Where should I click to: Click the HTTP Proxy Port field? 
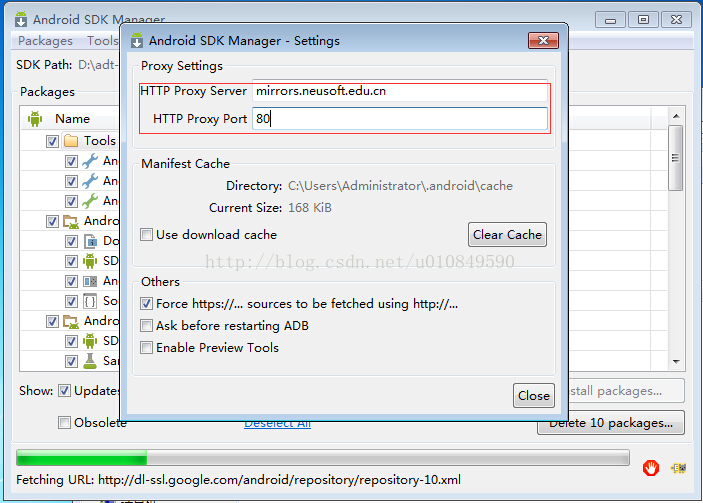(x=399, y=119)
